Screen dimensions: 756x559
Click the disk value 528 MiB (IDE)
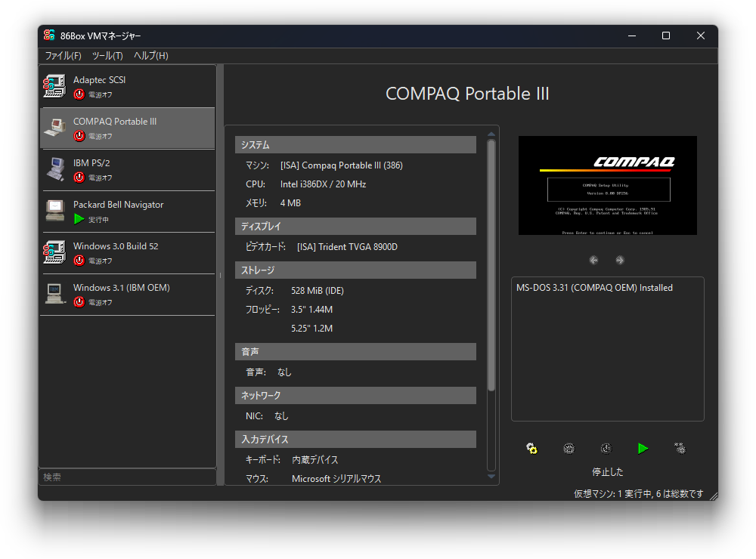click(318, 291)
